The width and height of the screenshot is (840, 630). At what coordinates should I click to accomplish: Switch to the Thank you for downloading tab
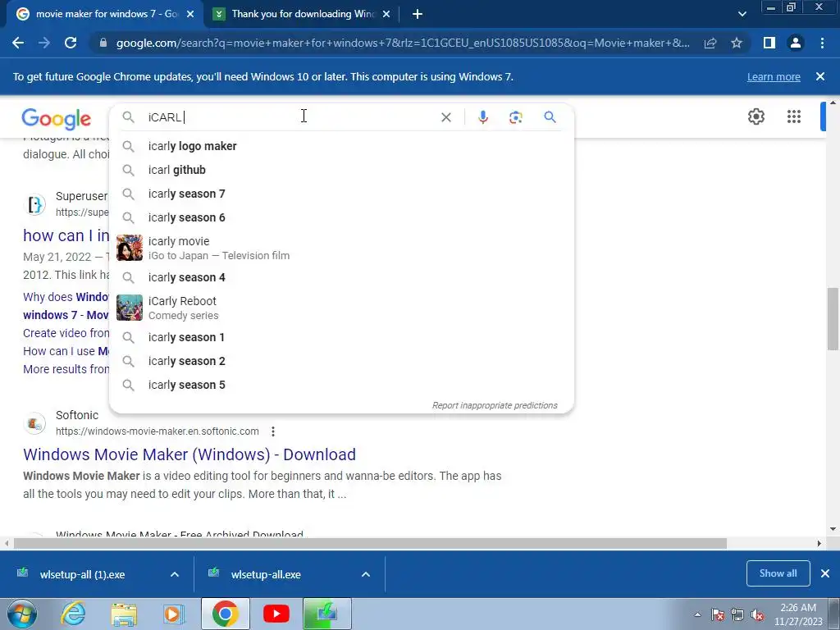[x=303, y=15]
